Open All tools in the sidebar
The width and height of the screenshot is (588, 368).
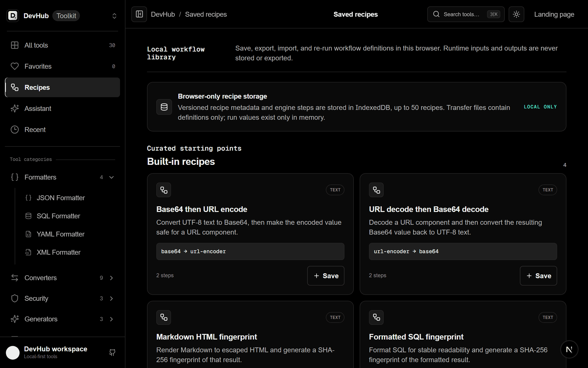coord(62,45)
